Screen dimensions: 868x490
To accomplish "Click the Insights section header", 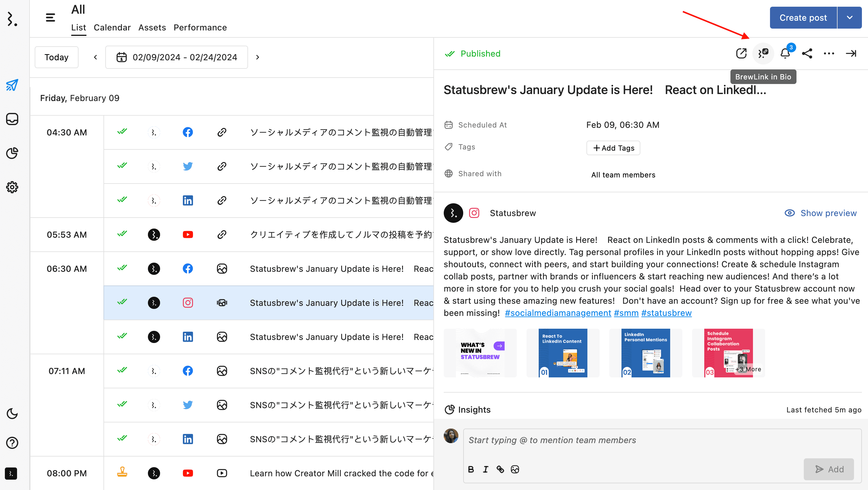I will 468,409.
